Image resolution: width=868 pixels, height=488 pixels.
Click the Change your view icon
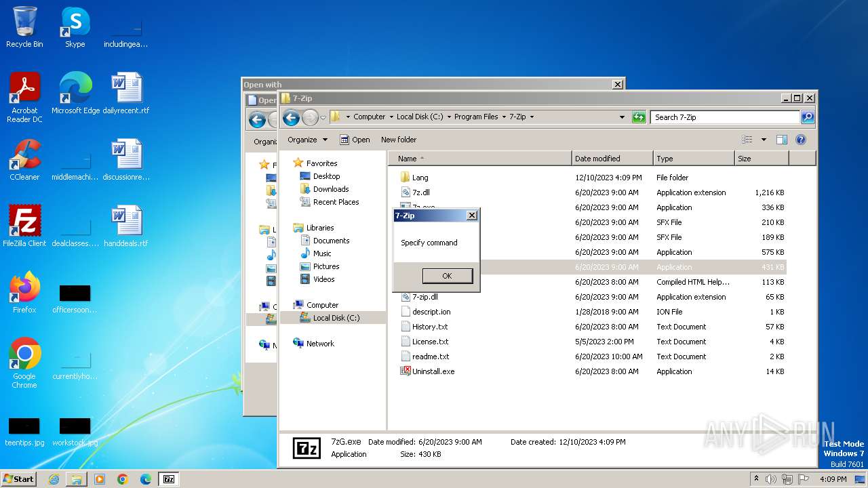tap(747, 140)
